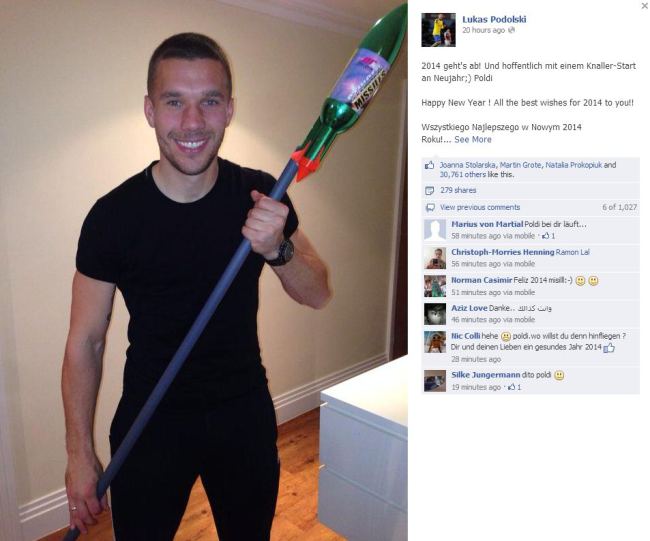
Task: Expand the post text via See More
Action: point(473,139)
